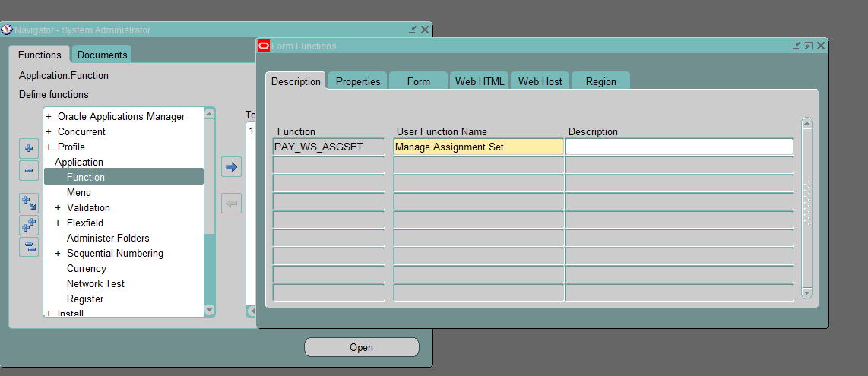This screenshot has height=376, width=868.
Task: Select Menu in the navigator tree
Action: point(78,192)
